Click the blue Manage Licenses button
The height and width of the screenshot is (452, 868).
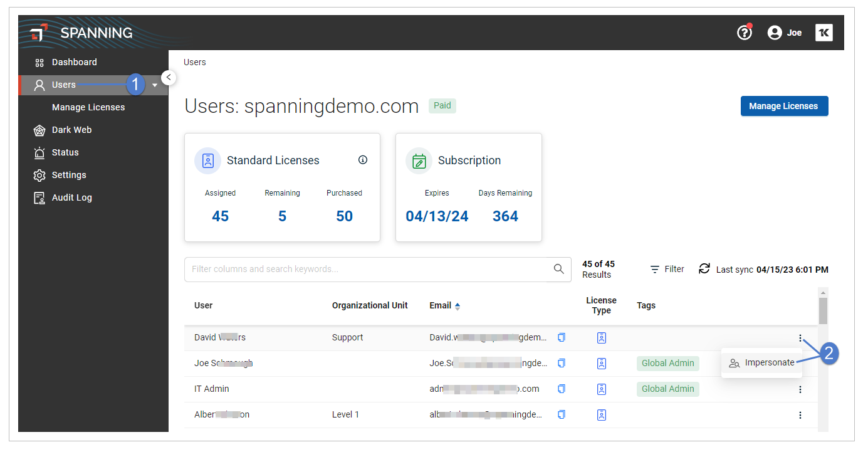[784, 106]
